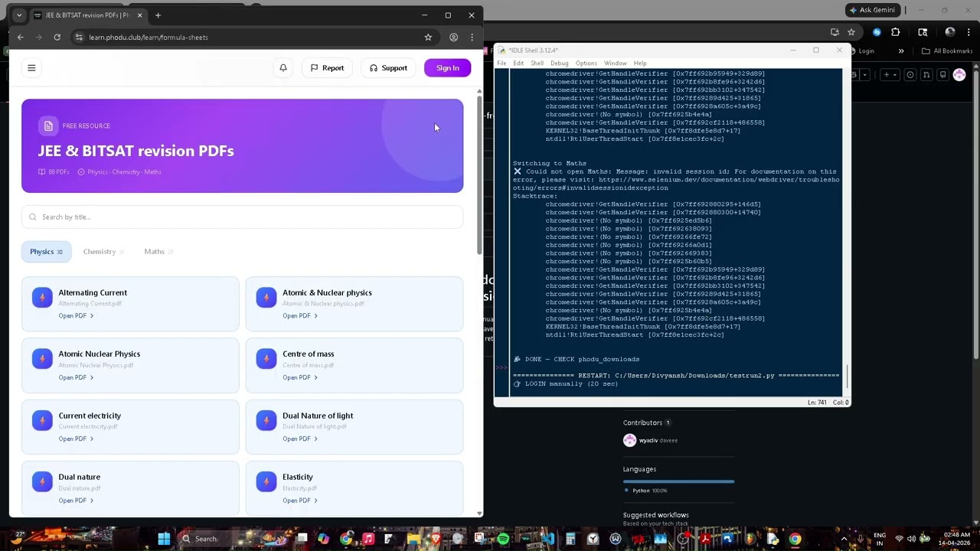980x551 pixels.
Task: Click wyadiv contributor link on GitHub page
Action: tap(648, 441)
